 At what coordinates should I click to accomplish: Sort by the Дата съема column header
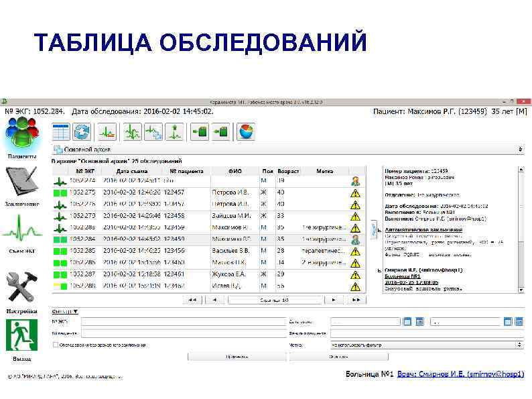coord(132,171)
